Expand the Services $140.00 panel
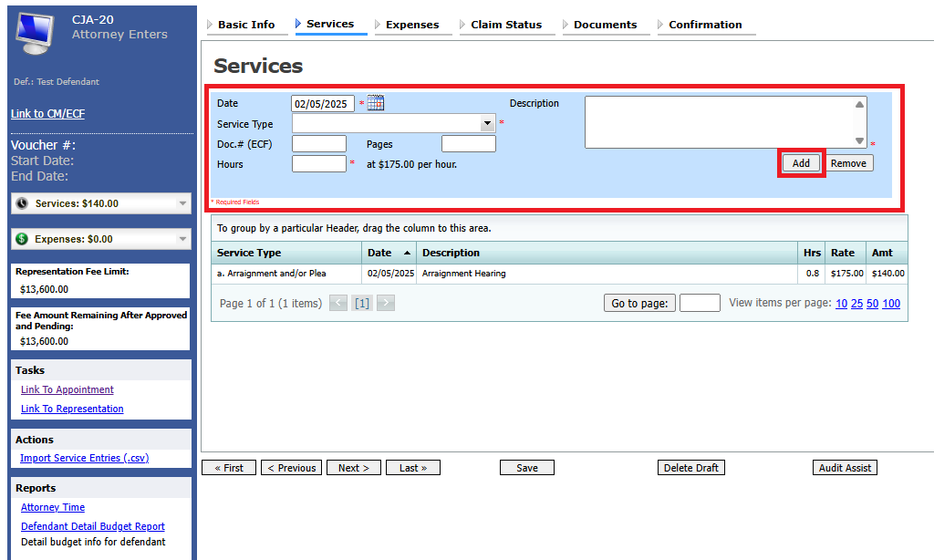934x560 pixels. [x=183, y=203]
